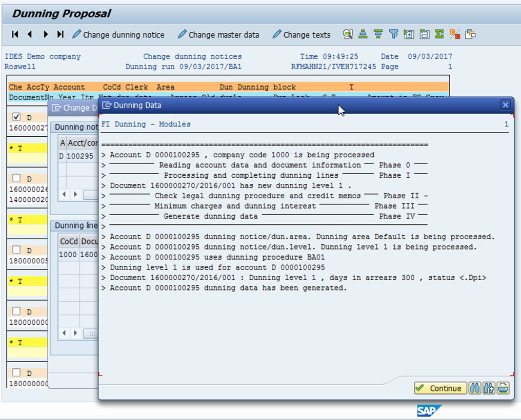Click 'uses dunning procedure BA01' line
Viewport: 521px width, 420px height.
(213, 258)
